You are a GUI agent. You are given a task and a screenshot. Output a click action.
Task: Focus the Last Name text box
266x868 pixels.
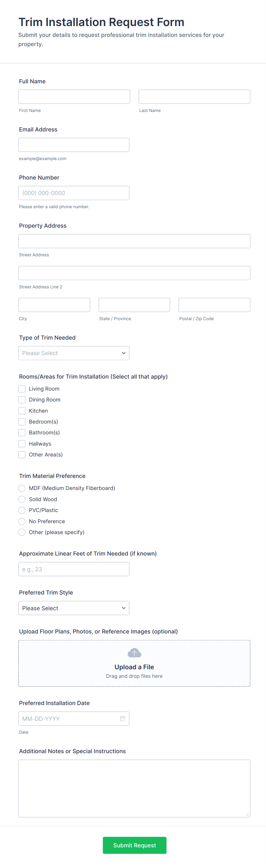coord(194,97)
